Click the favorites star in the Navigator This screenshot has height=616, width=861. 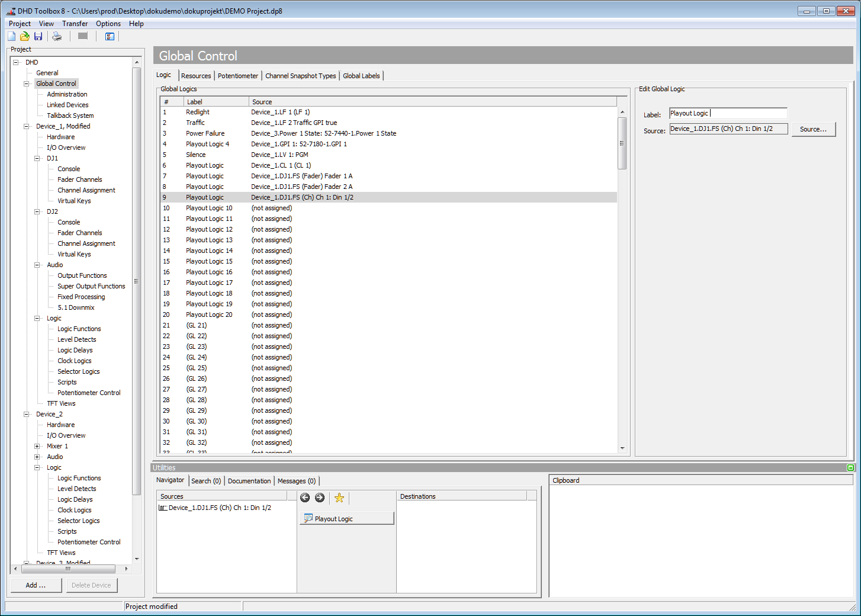point(339,498)
